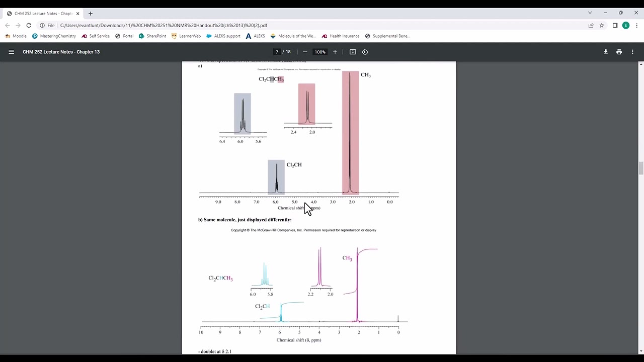Share this page icon
Viewport: 644px width, 362px height.
pos(591,25)
